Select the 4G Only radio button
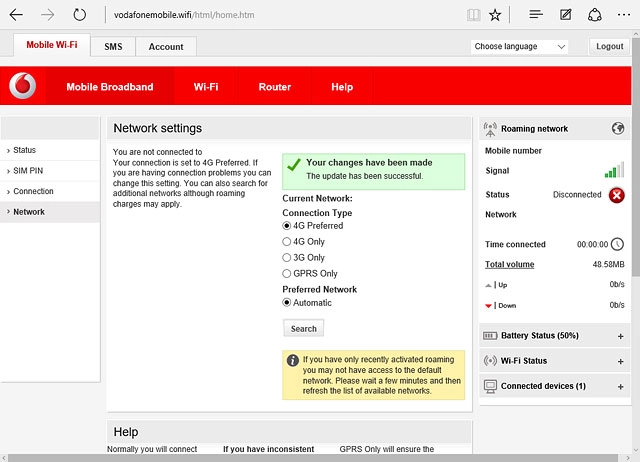 (287, 242)
